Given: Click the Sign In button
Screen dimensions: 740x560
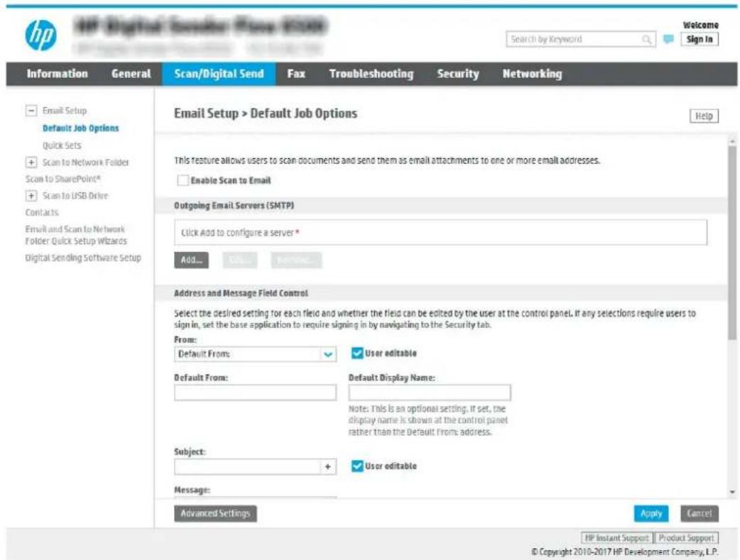Looking at the screenshot, I should click(700, 39).
